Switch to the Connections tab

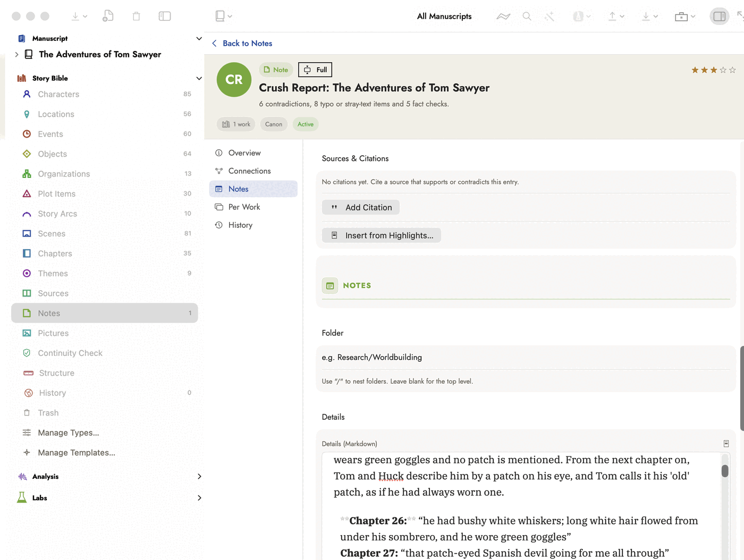click(253, 171)
